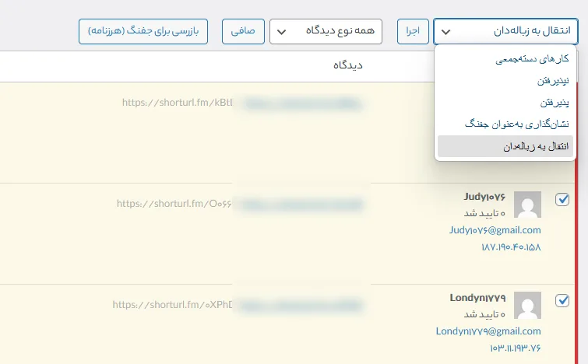
Task: Click the author name Londyn1779
Action: click(x=477, y=298)
